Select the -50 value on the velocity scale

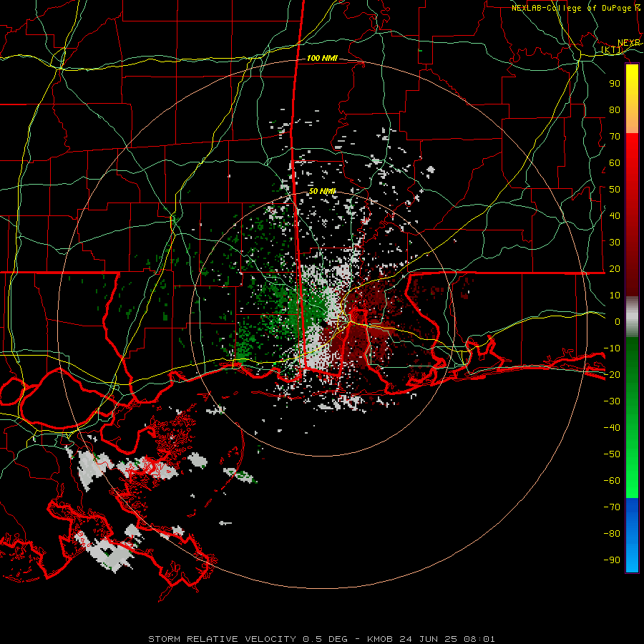[612, 454]
